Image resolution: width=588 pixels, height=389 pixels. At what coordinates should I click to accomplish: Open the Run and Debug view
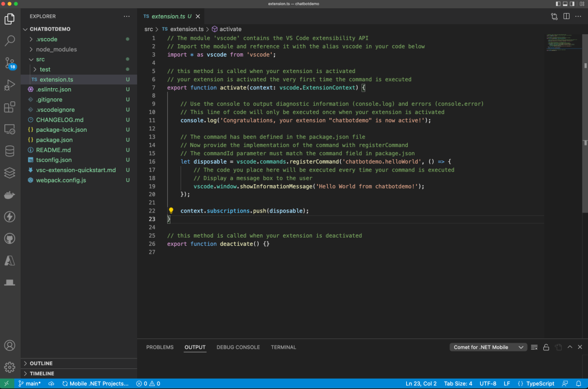10,85
